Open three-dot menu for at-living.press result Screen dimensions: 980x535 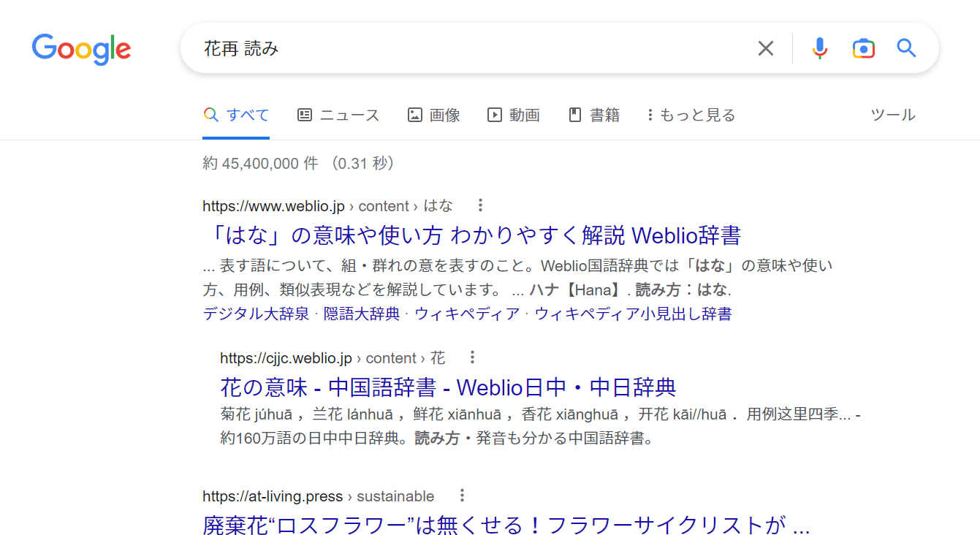461,496
